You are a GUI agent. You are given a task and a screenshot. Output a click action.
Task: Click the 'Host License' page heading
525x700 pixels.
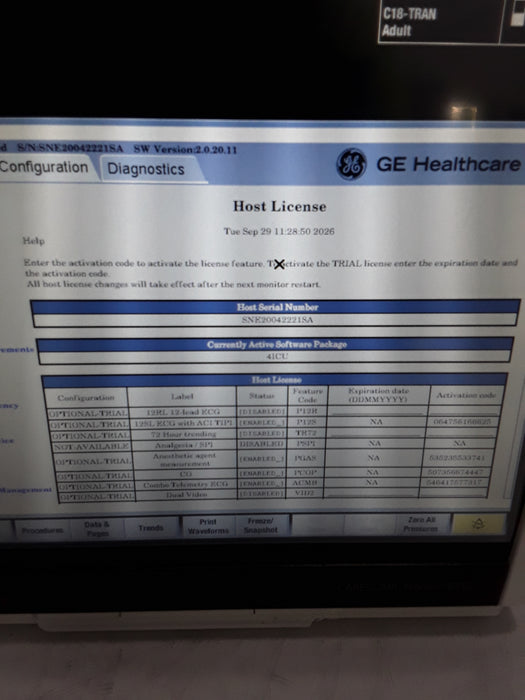click(x=279, y=207)
